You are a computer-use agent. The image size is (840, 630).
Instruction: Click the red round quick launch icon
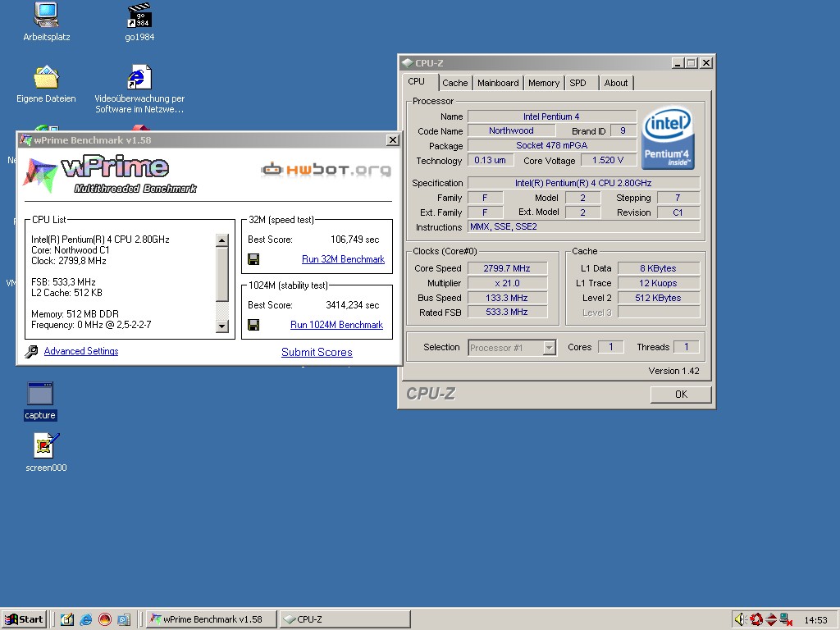pos(104,619)
